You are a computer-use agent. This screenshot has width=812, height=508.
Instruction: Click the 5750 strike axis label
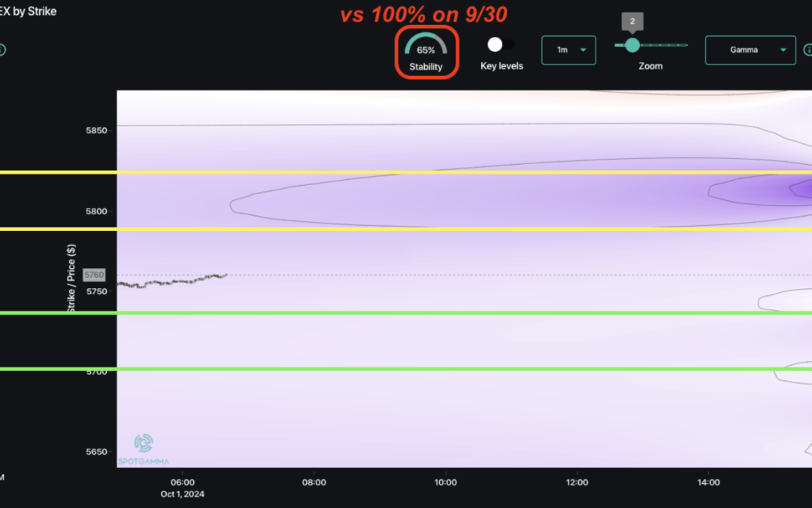[97, 291]
